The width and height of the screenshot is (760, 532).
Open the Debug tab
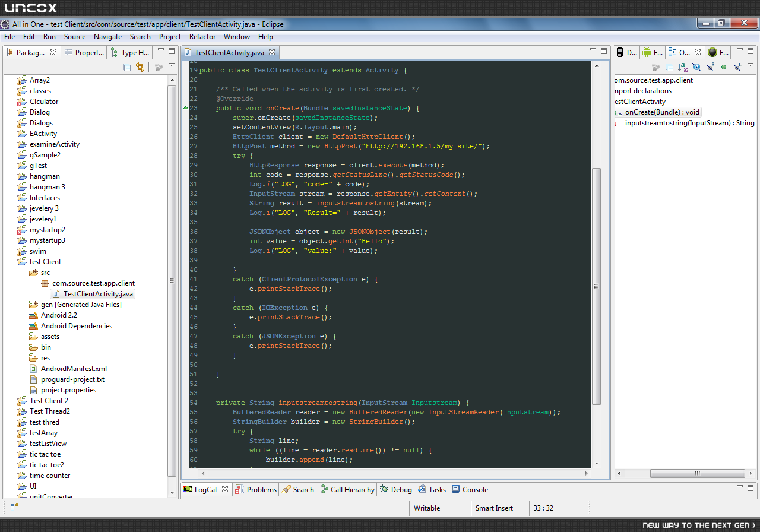tap(396, 489)
